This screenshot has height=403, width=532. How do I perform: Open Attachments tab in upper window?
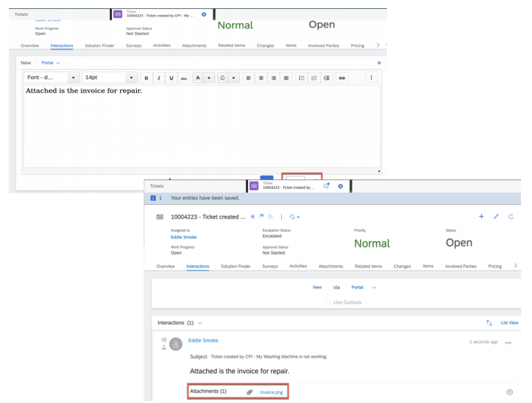coord(194,46)
